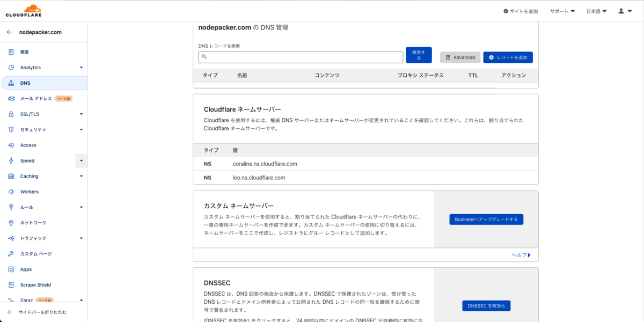Click the 名前 column header
The image size is (644, 322).
tap(242, 76)
